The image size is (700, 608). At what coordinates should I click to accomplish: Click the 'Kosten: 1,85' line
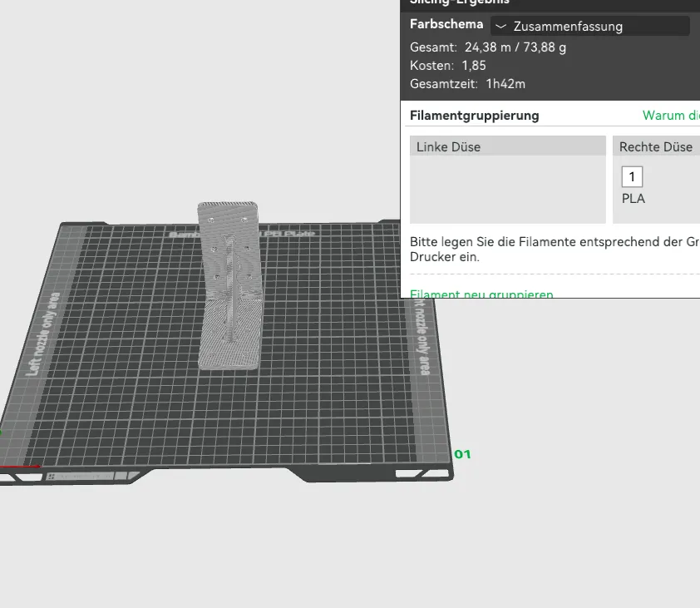click(x=448, y=66)
